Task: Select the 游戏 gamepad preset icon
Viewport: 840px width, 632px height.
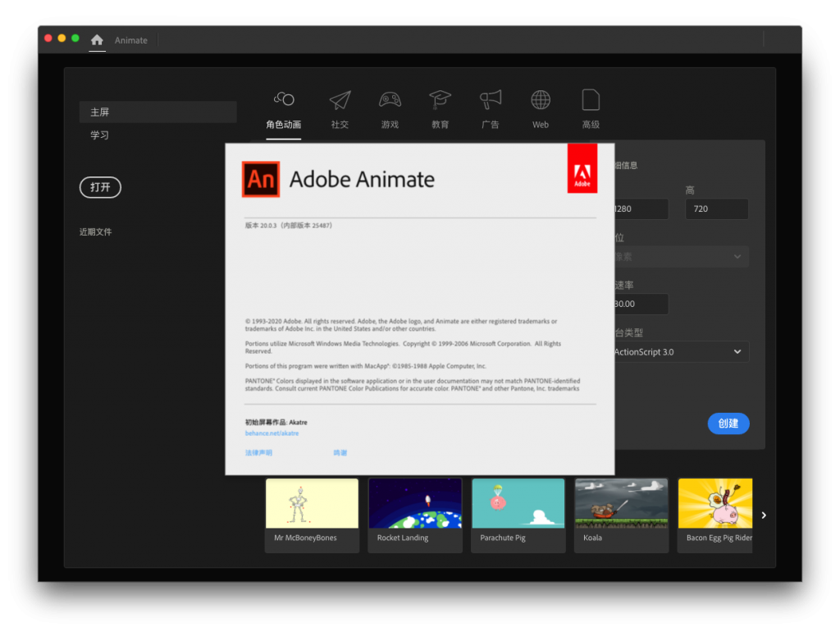Action: (x=390, y=99)
